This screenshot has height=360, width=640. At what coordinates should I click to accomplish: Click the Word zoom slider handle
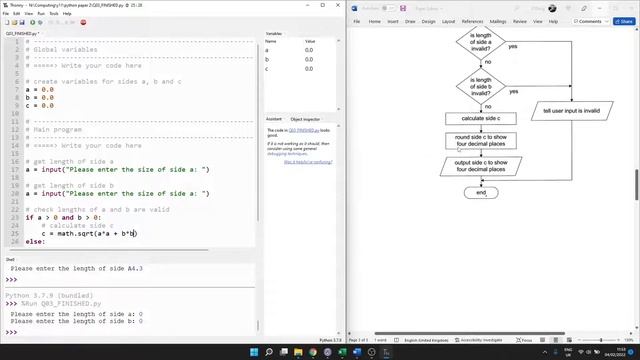coord(601,340)
